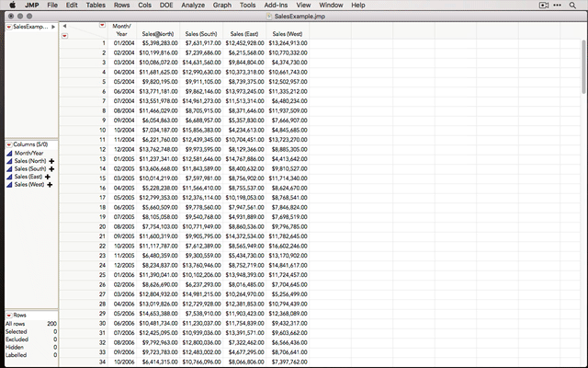Open the Window menu

(x=331, y=6)
